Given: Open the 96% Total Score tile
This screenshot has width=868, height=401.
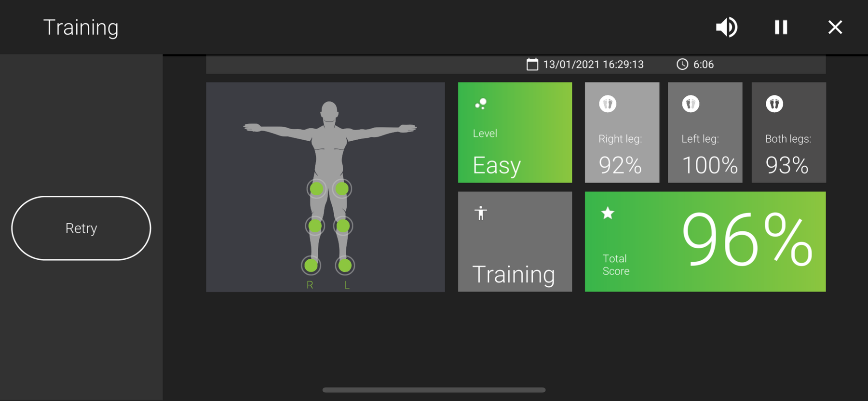Looking at the screenshot, I should pyautogui.click(x=705, y=241).
